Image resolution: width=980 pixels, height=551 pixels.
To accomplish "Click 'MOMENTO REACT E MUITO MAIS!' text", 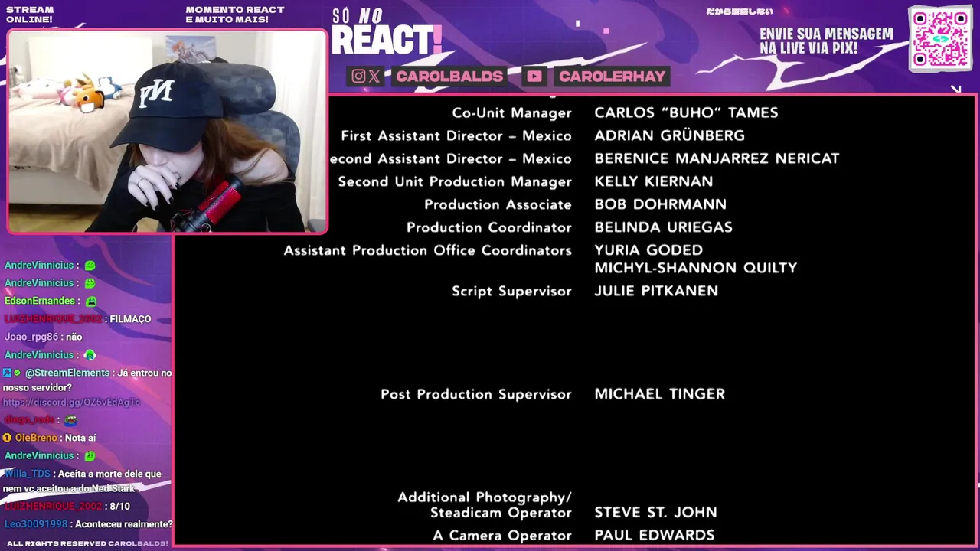I will coord(235,15).
